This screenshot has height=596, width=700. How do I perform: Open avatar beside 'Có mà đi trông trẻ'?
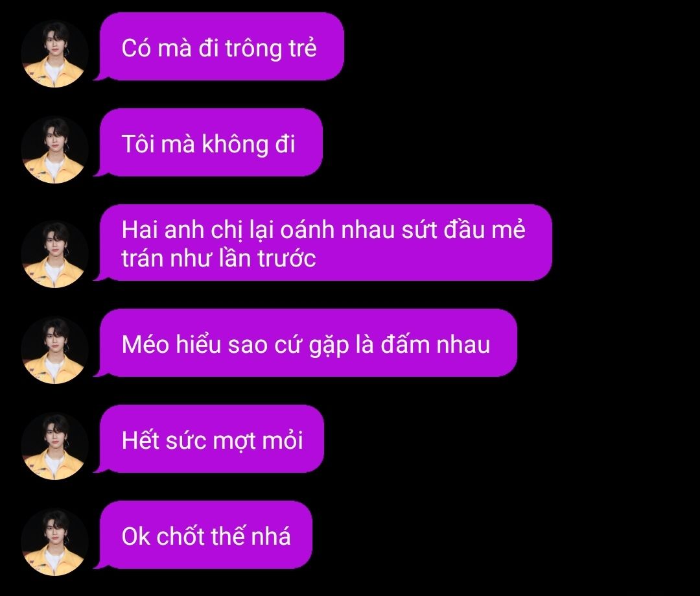(54, 54)
